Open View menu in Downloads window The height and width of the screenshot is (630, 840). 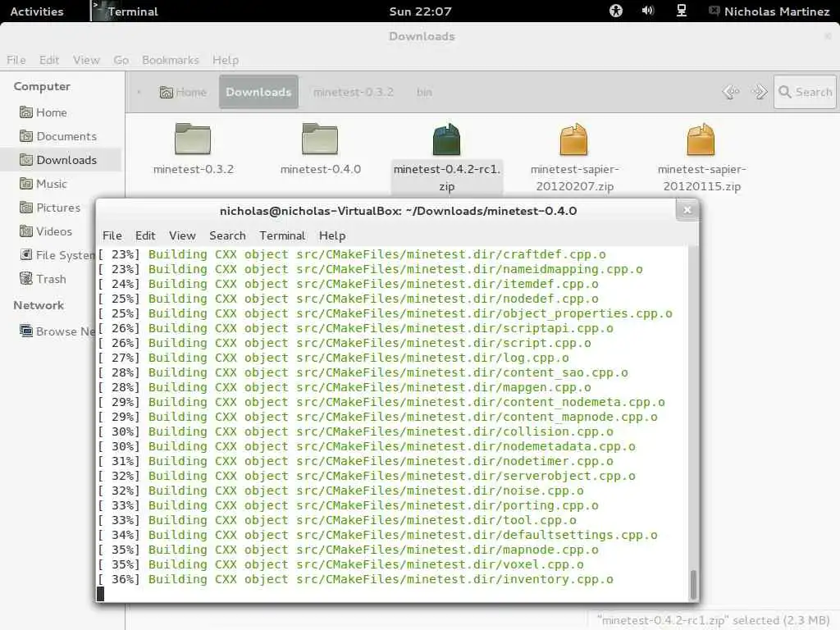pos(86,60)
